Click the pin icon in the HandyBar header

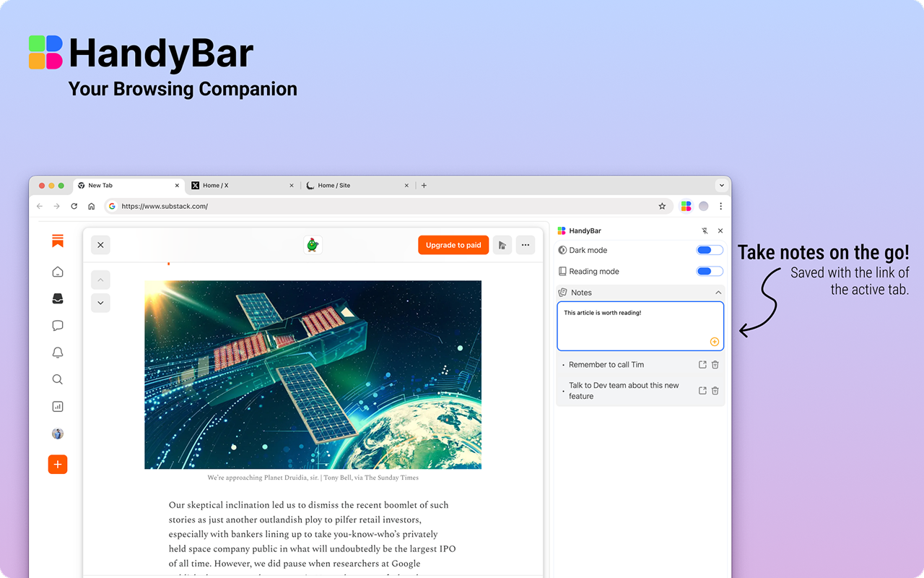[705, 230]
